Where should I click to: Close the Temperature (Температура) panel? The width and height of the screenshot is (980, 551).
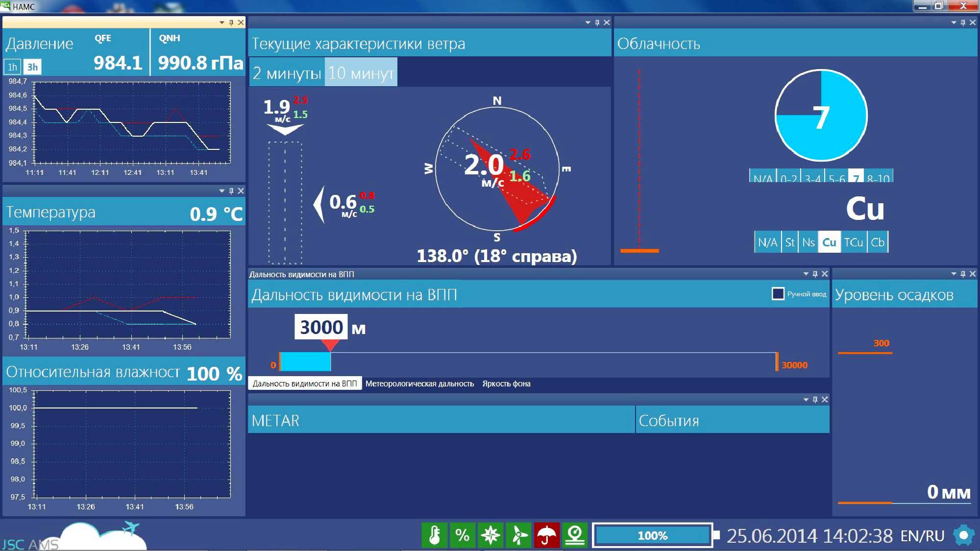pos(241,191)
